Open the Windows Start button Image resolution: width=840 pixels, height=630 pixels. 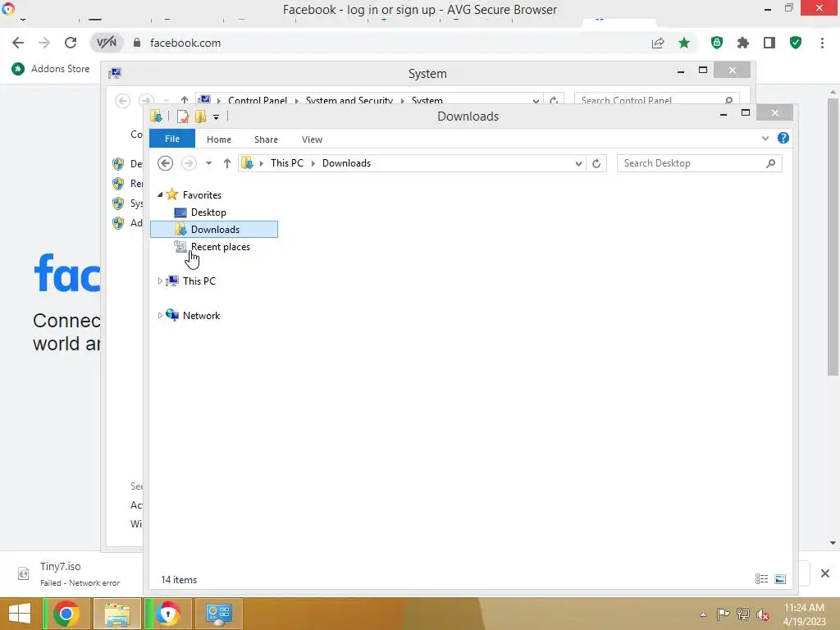click(20, 614)
